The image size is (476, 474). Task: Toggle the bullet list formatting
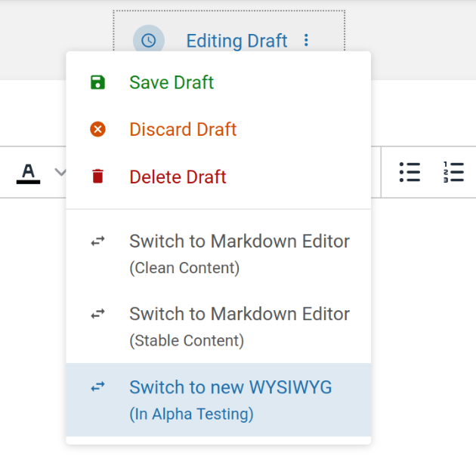410,172
